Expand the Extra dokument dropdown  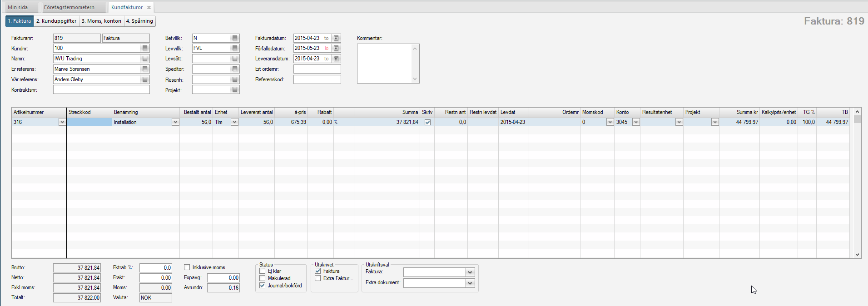pyautogui.click(x=470, y=283)
